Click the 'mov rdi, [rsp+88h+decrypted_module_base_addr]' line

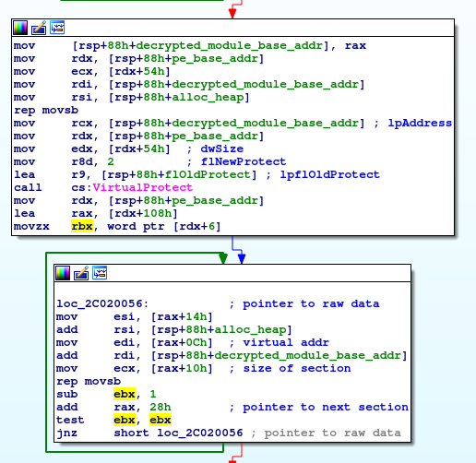[189, 84]
